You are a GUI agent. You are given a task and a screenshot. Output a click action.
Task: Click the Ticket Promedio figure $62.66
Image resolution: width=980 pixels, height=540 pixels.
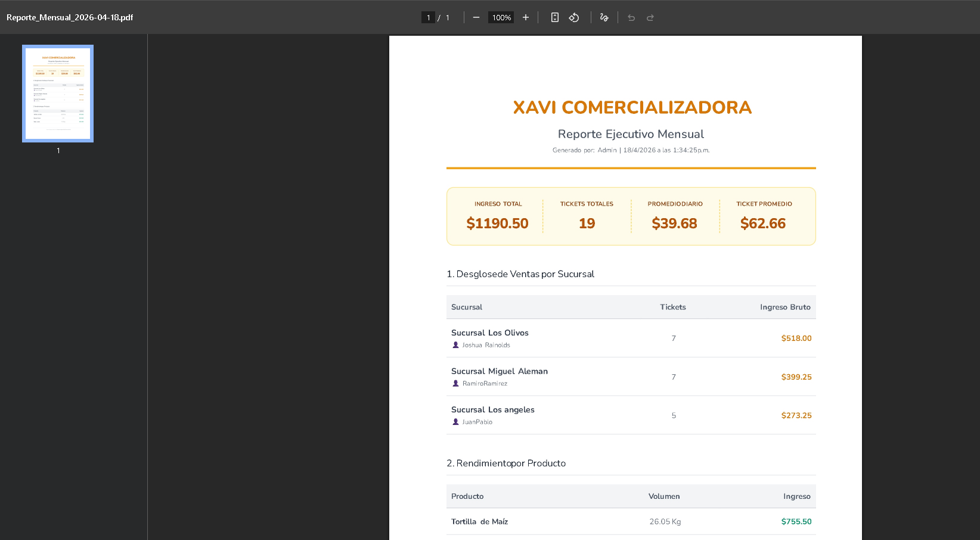point(763,223)
